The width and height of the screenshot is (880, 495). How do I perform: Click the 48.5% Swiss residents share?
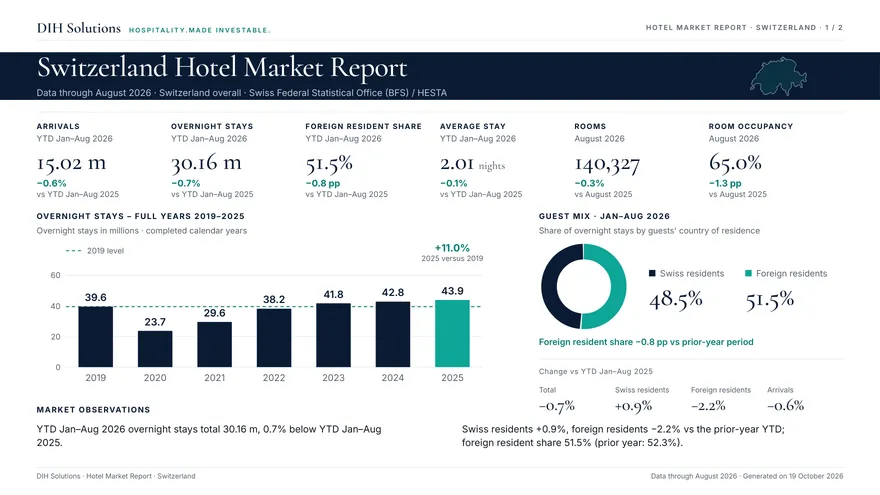click(x=676, y=299)
